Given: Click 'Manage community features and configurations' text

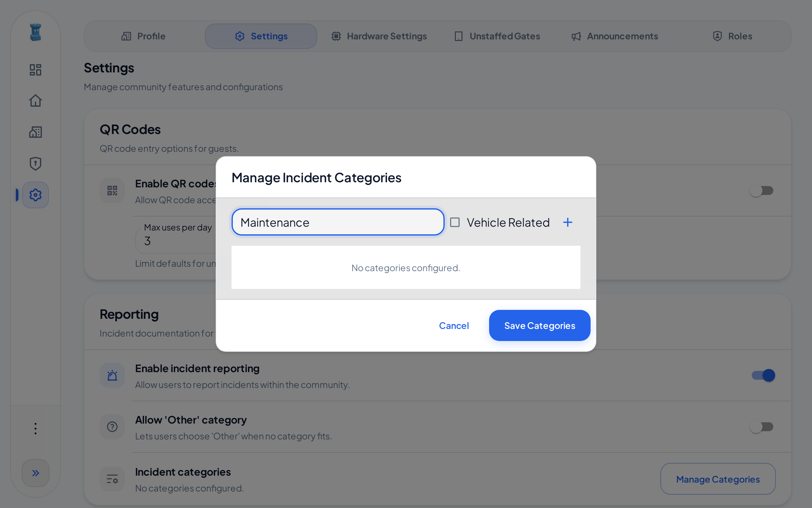Looking at the screenshot, I should tap(183, 87).
